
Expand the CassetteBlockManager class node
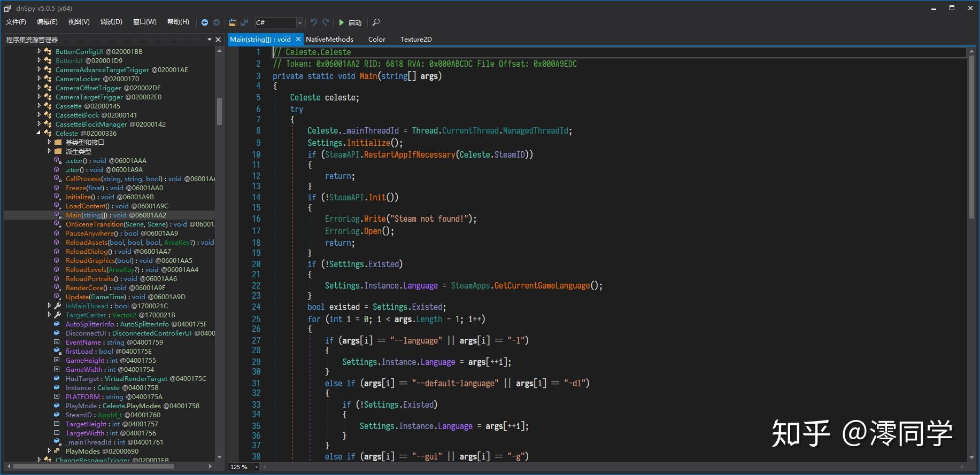(x=39, y=124)
